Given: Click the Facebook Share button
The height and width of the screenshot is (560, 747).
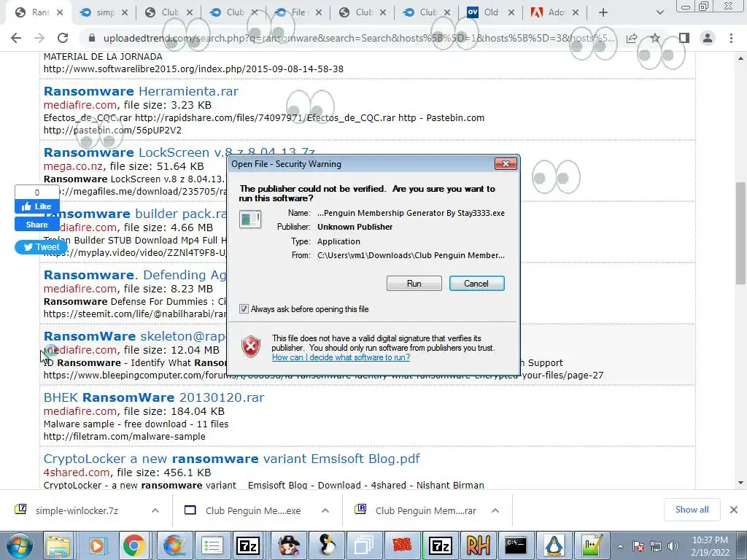Looking at the screenshot, I should [36, 225].
